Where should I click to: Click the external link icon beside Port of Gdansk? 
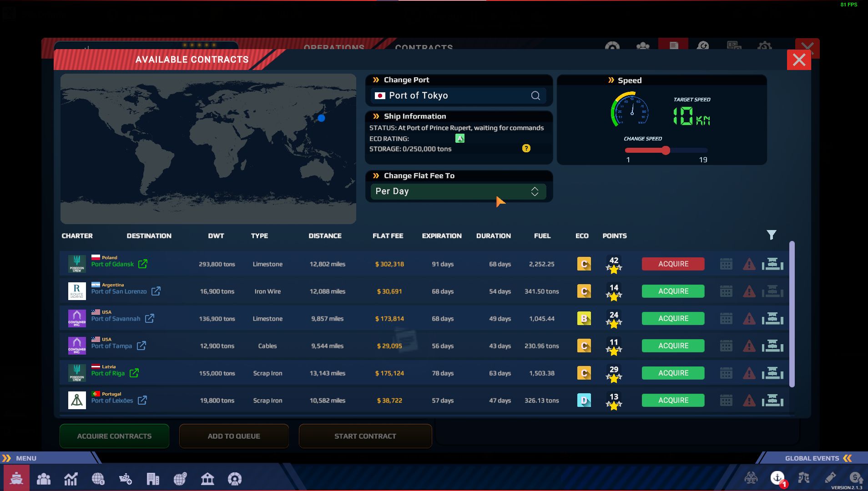coord(143,264)
